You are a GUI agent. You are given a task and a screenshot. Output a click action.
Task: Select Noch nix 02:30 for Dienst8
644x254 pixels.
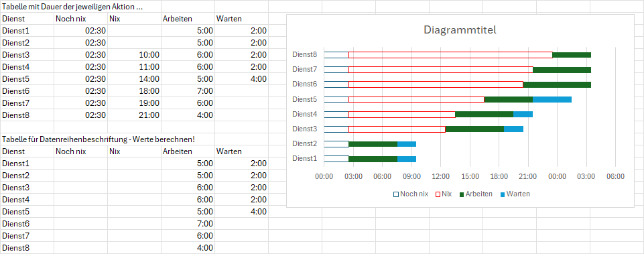point(80,115)
